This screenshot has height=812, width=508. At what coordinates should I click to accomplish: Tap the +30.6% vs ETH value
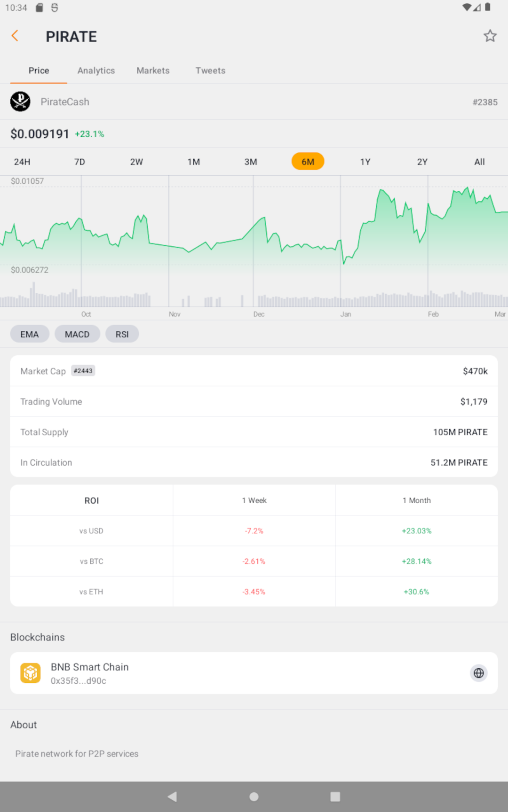coord(417,592)
